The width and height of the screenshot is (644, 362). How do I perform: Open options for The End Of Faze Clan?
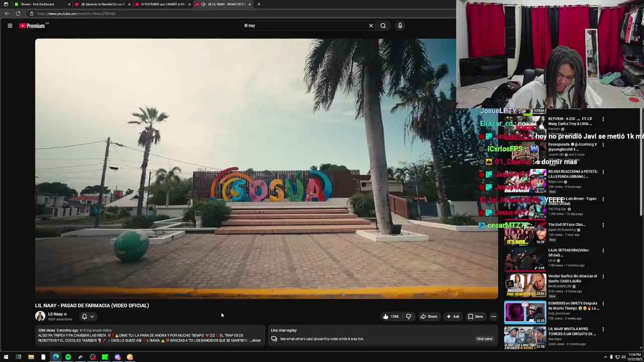[x=603, y=225]
